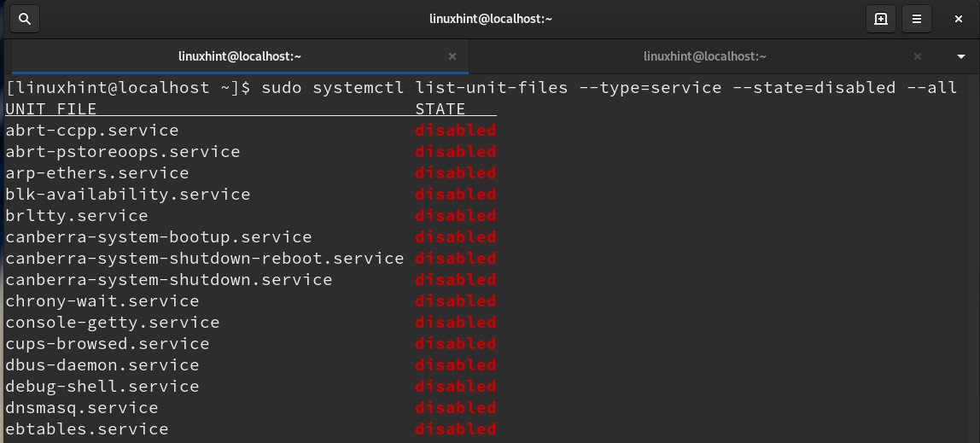Click the disabled state beside ebtables.service
Image resolution: width=980 pixels, height=443 pixels.
tap(456, 429)
